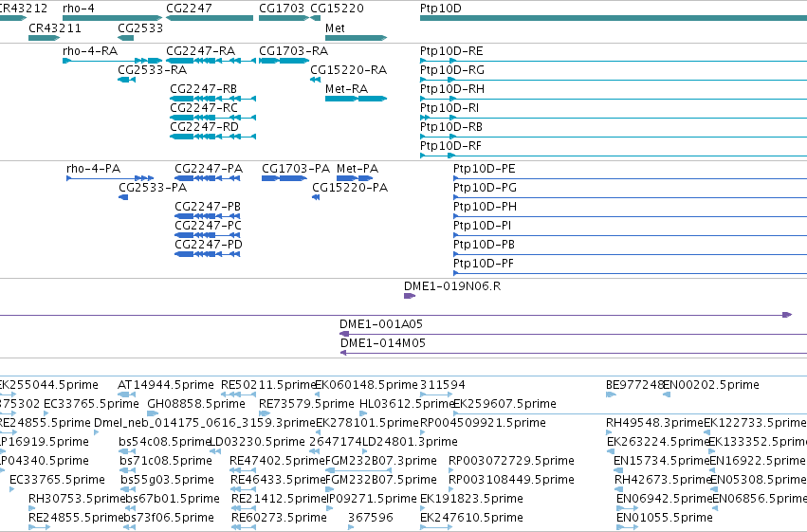Click the CG15220 gene label
Image resolution: width=807 pixels, height=532 pixels.
click(337, 9)
